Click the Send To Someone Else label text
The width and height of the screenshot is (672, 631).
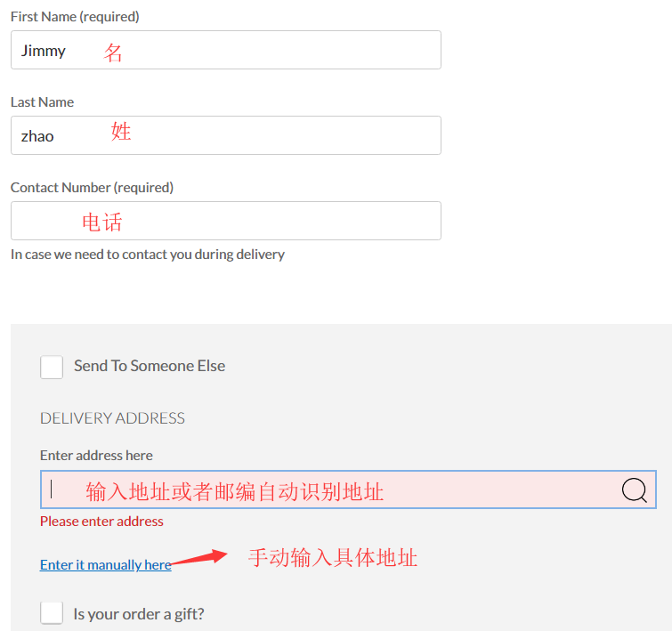click(150, 366)
